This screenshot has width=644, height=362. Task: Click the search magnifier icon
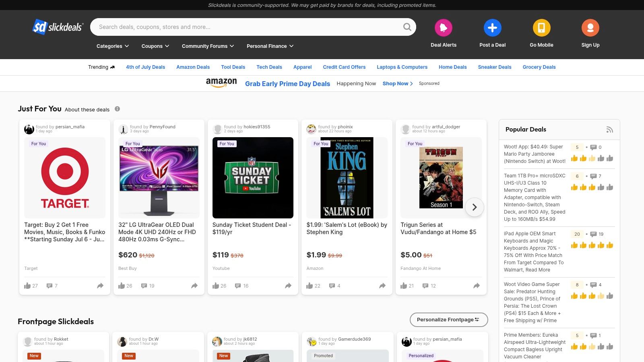407,27
